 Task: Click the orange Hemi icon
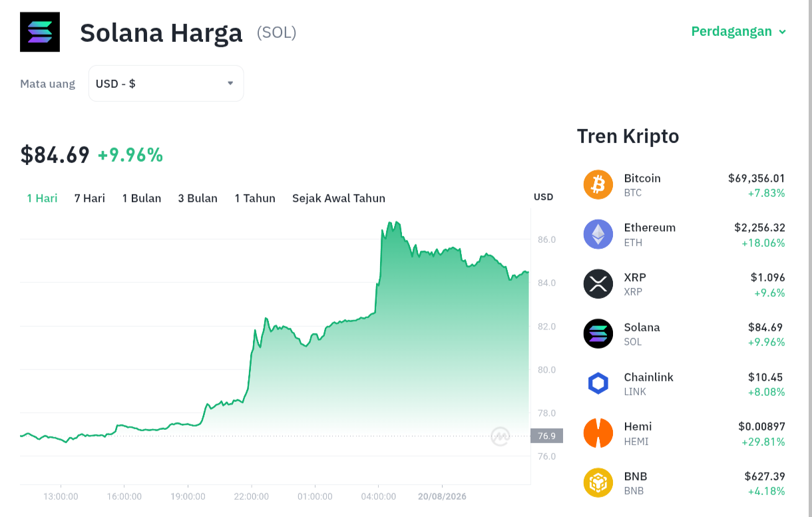pos(598,433)
